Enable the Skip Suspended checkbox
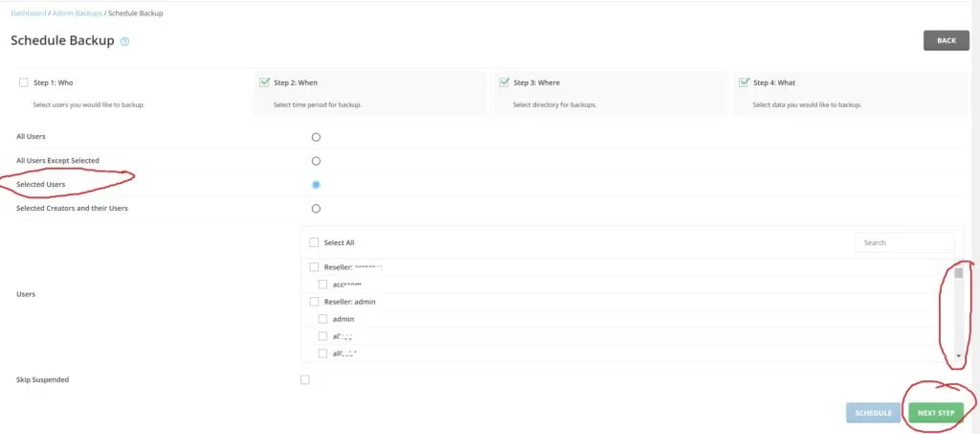The height and width of the screenshot is (434, 980). (x=305, y=379)
